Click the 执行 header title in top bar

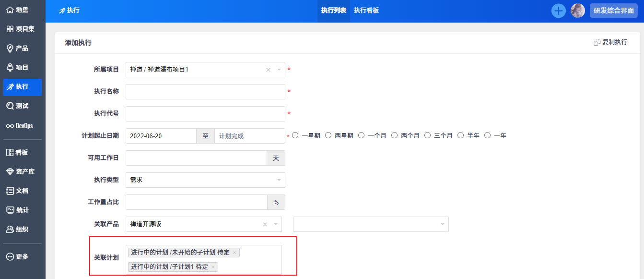pyautogui.click(x=69, y=10)
